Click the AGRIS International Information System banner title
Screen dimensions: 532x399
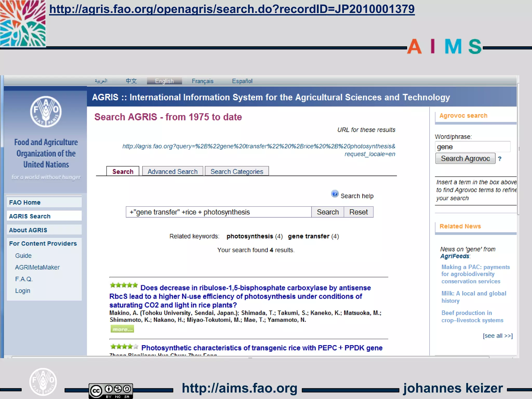click(x=271, y=97)
